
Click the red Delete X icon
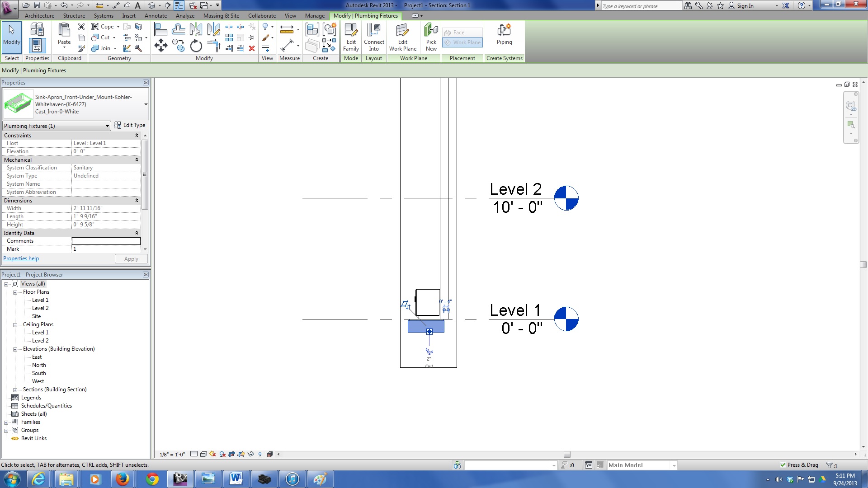252,48
